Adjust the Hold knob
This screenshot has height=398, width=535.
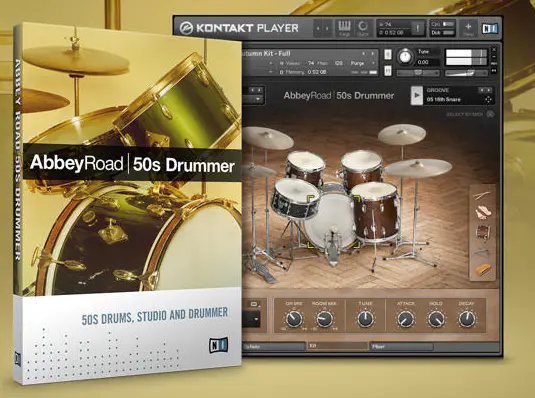pyautogui.click(x=436, y=319)
